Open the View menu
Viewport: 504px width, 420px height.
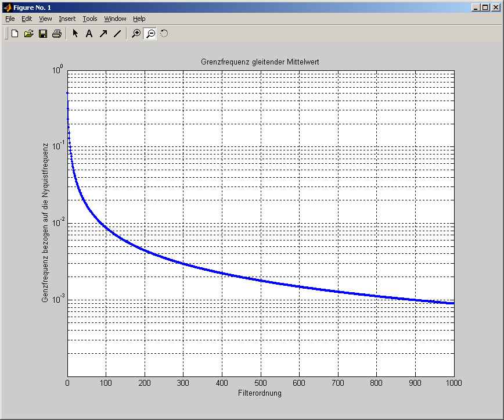(45, 19)
